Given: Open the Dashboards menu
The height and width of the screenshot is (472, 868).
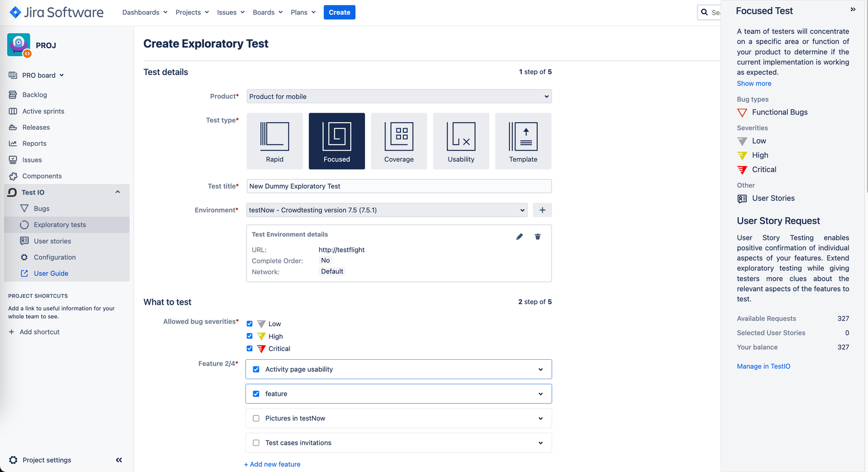Looking at the screenshot, I should pyautogui.click(x=145, y=12).
